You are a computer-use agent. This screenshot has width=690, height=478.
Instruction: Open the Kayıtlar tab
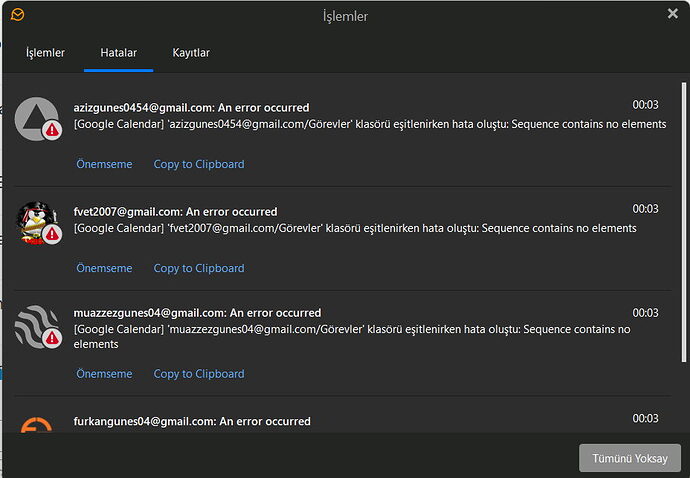click(191, 52)
